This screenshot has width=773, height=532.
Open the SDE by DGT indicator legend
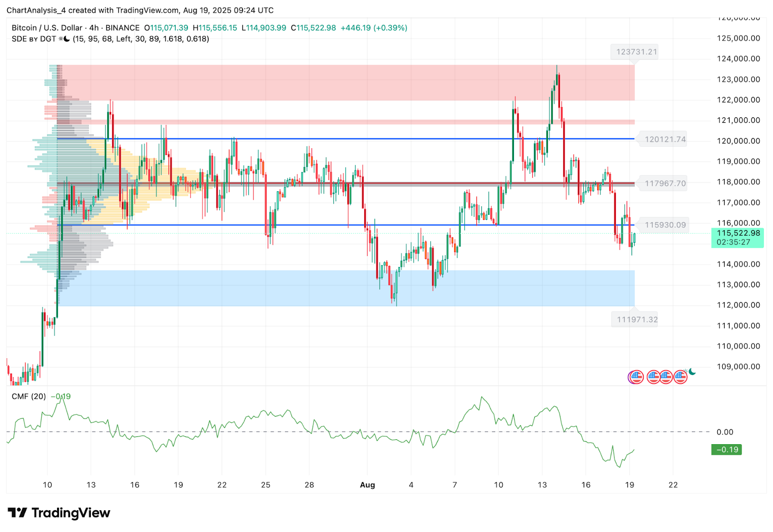click(34, 39)
